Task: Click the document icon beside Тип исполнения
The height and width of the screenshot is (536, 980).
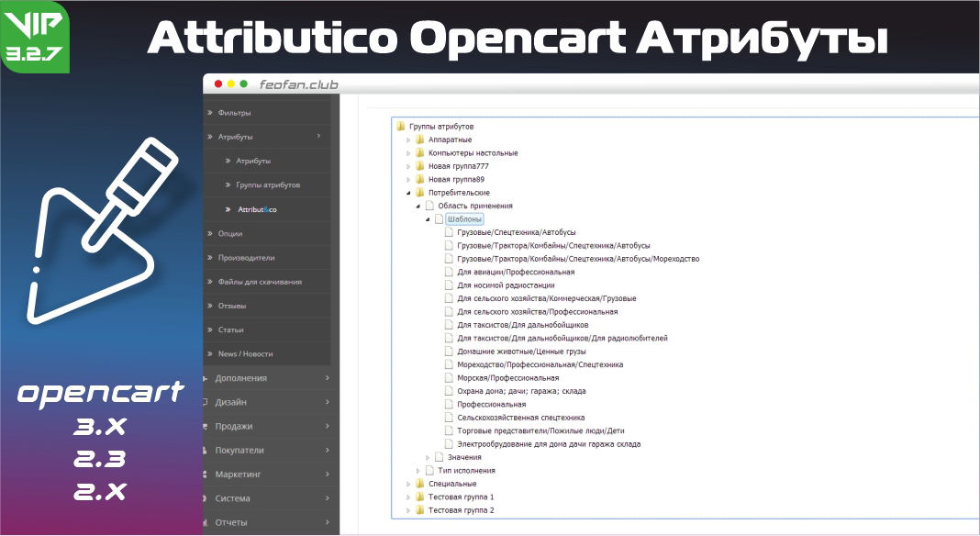Action: click(x=429, y=470)
